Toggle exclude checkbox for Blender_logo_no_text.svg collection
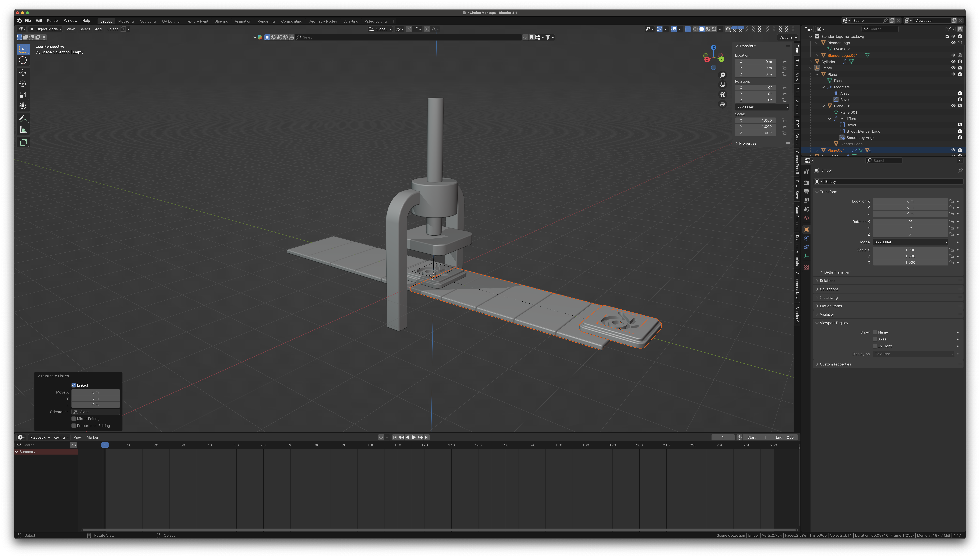The height and width of the screenshot is (557, 980). [947, 36]
